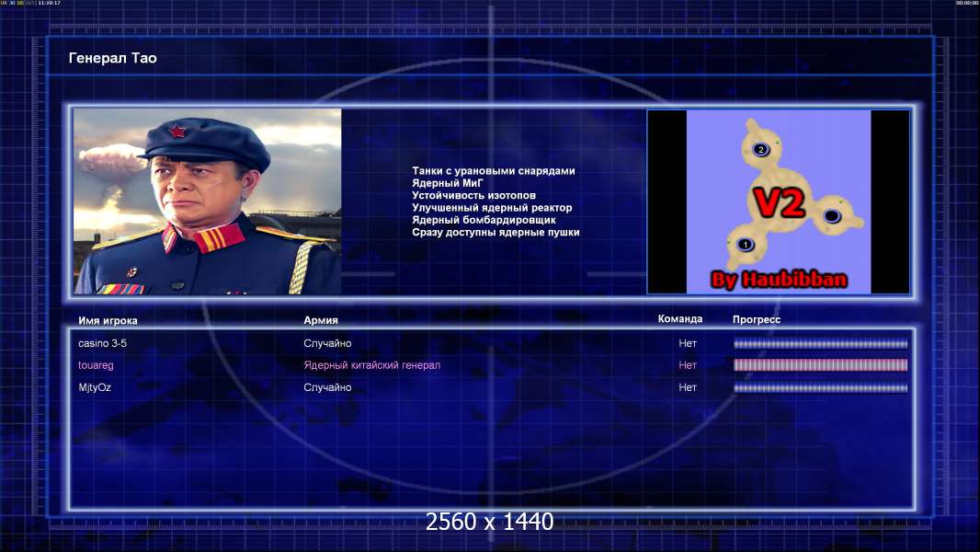980x552 pixels.
Task: Select player name 'casino 3-5'
Action: coord(102,343)
